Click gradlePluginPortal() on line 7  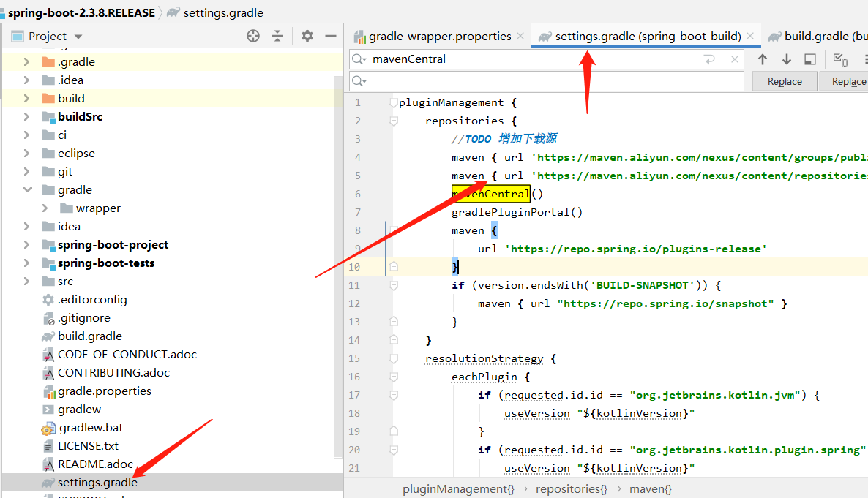(517, 212)
